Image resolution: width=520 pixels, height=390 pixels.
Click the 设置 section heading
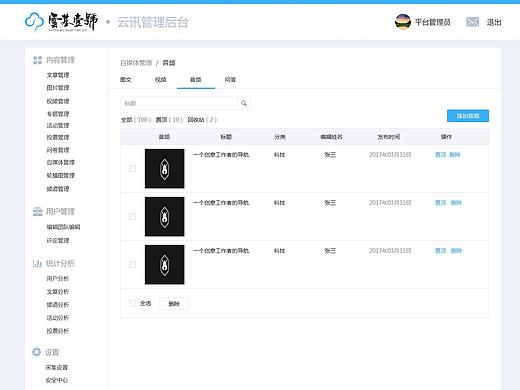(52, 352)
